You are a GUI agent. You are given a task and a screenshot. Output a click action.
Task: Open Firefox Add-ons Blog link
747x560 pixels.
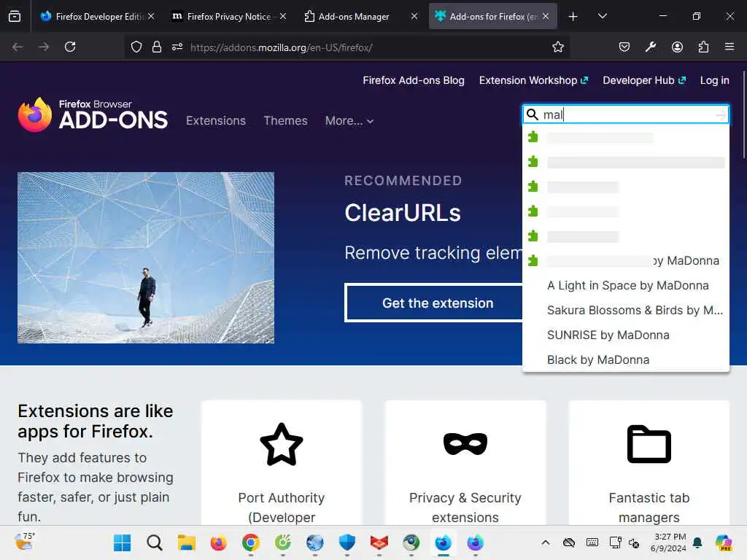point(414,80)
